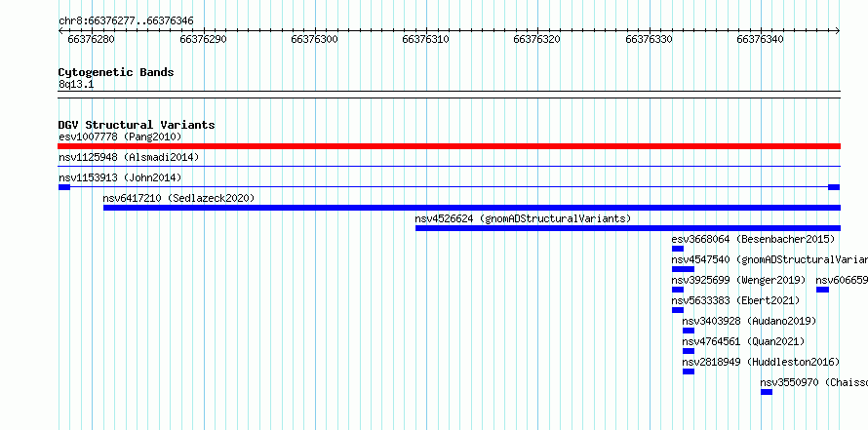The height and width of the screenshot is (430, 868).
Task: Select blue block under nsv3403928
Action: click(x=689, y=331)
